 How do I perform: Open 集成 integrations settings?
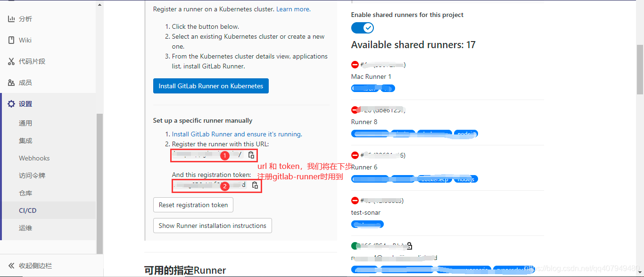(25, 141)
